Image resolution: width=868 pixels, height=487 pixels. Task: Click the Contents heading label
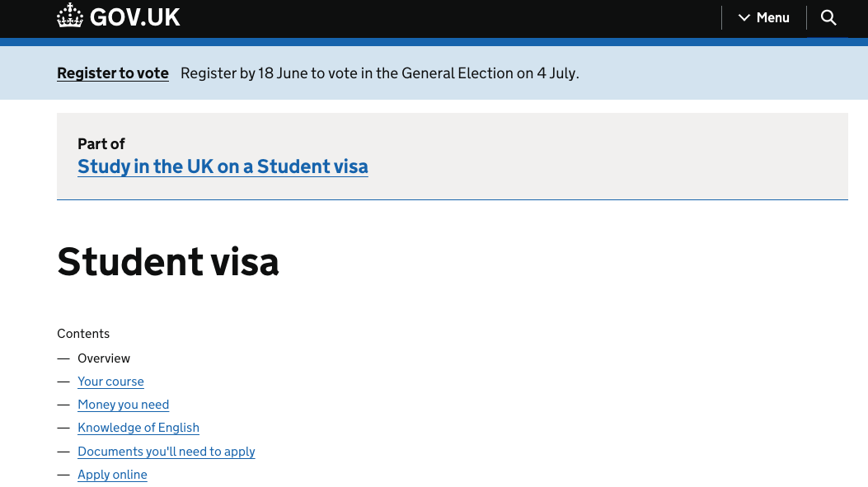coord(83,334)
